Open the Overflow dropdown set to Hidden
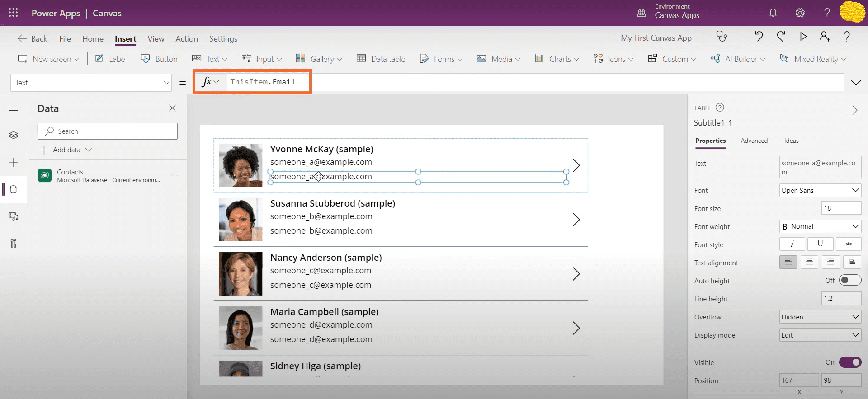 (820, 317)
